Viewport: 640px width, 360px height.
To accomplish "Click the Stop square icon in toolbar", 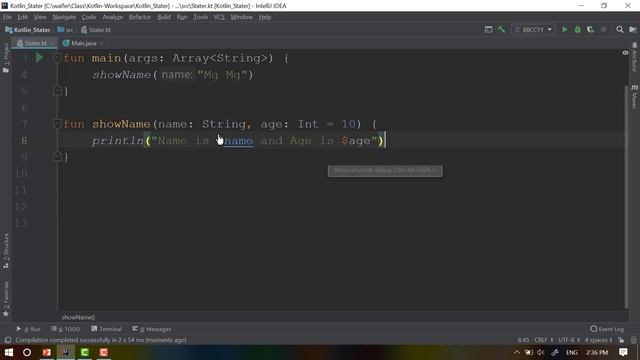I will point(603,29).
